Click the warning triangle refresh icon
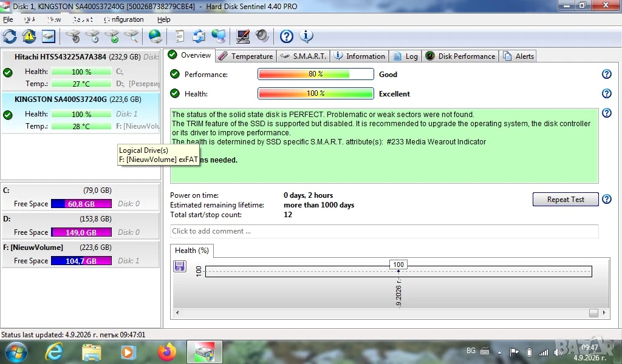This screenshot has height=364, width=622. pos(29,36)
